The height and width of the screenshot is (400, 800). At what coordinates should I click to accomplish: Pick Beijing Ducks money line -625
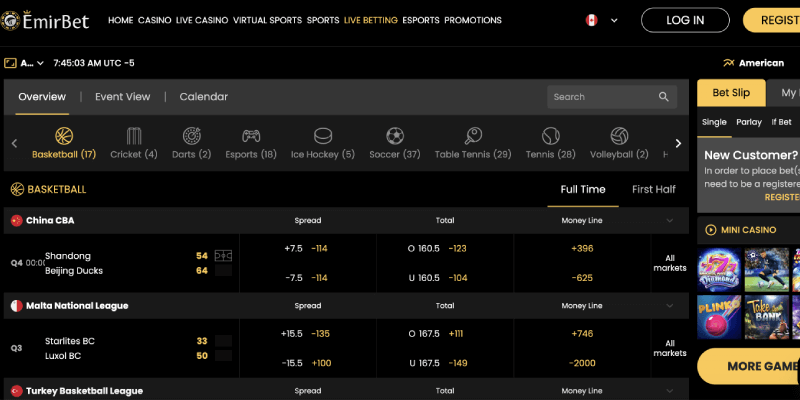(582, 278)
